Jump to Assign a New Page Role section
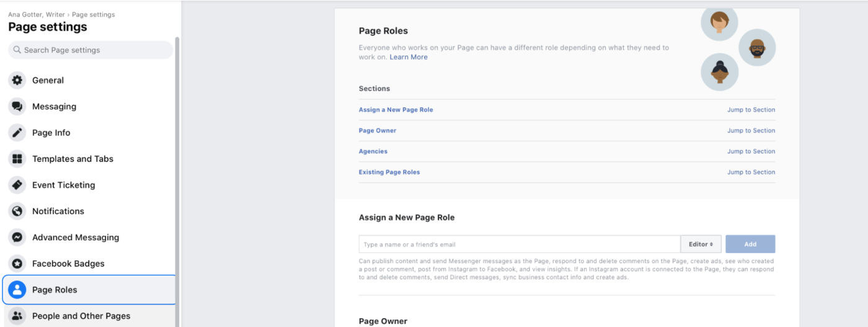Screen dimensions: 868x327 coord(751,110)
